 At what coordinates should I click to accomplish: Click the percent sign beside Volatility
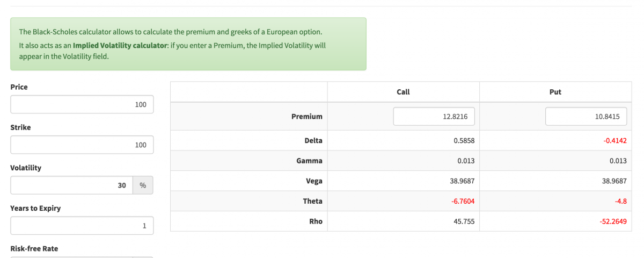[143, 185]
